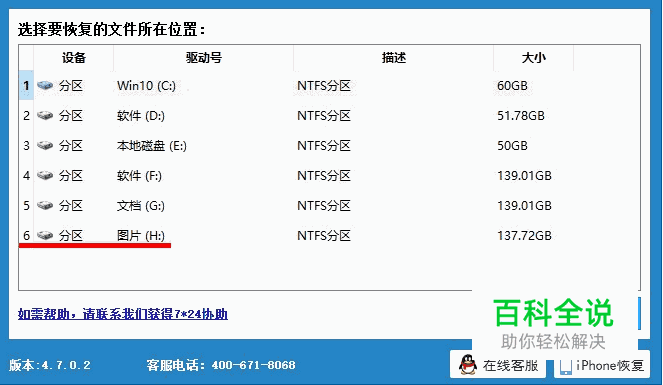663x385 pixels.
Task: Select the 文档 (G:) partition
Action: 141,206
